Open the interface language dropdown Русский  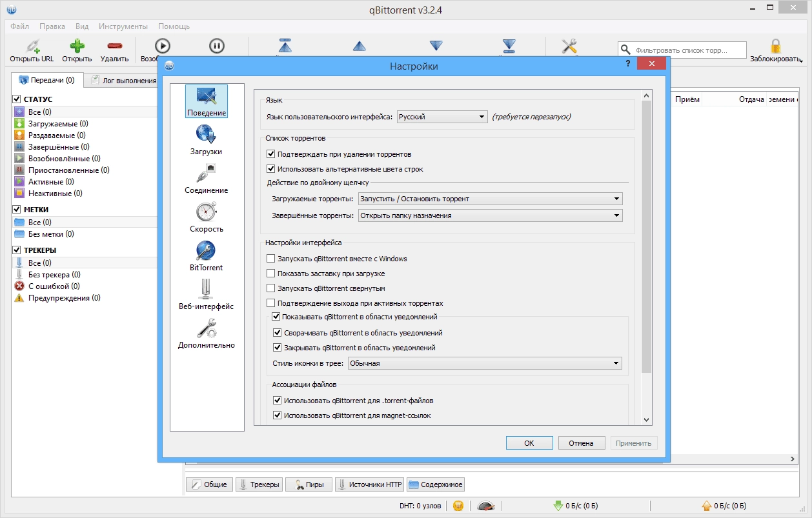point(442,117)
